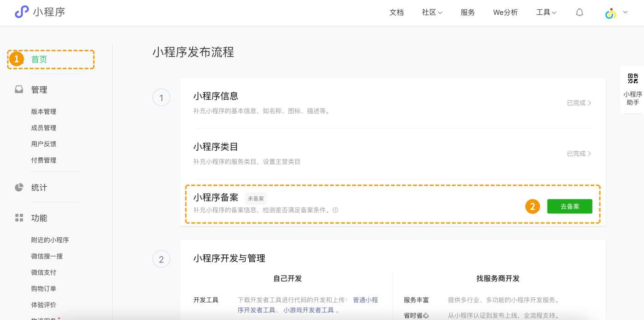Click the green 去备案 button

569,206
